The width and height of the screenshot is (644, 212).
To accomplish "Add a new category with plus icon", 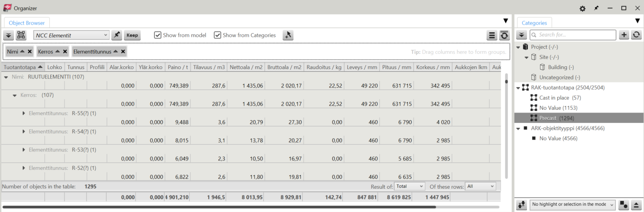I will pos(624,35).
